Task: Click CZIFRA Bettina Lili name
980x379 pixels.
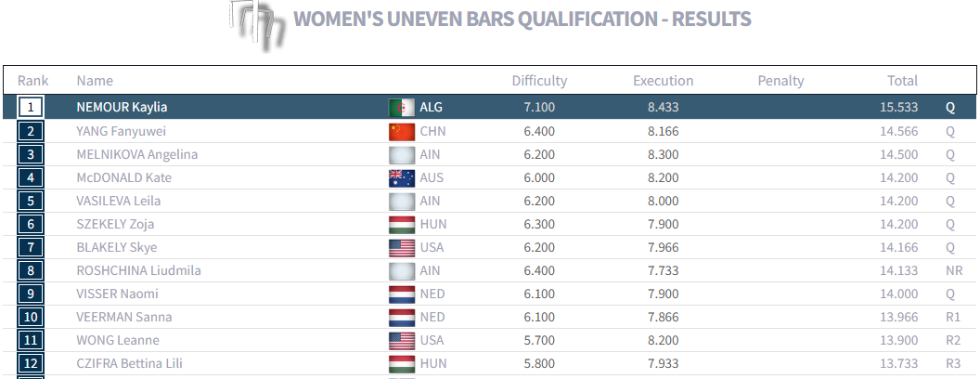Action: coord(129,364)
